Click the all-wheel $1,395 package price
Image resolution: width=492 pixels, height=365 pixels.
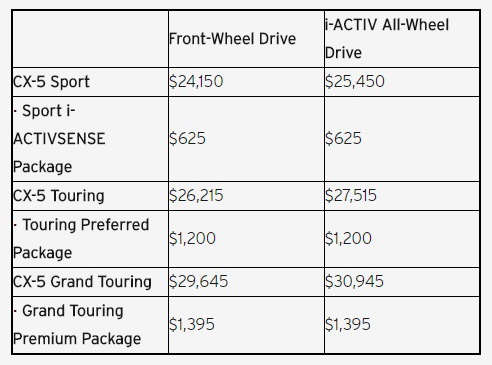point(348,324)
